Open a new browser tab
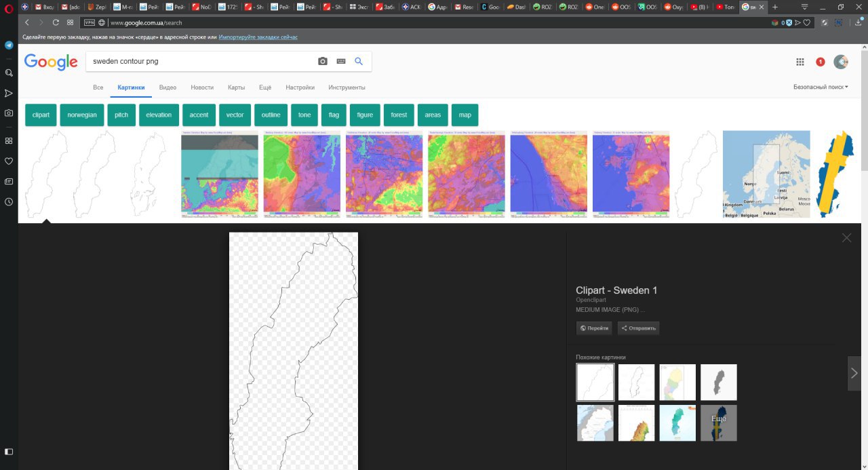Image resolution: width=868 pixels, height=470 pixels. (x=775, y=7)
